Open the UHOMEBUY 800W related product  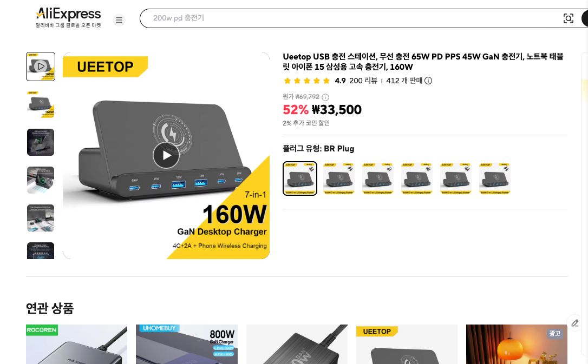[x=187, y=344]
